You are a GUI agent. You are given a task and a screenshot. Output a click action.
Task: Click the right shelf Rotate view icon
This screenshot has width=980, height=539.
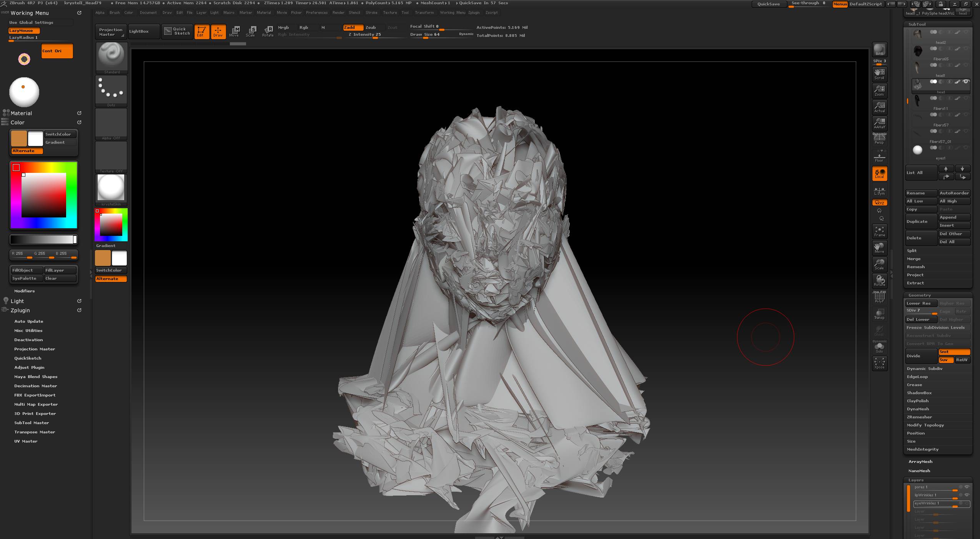click(x=879, y=281)
